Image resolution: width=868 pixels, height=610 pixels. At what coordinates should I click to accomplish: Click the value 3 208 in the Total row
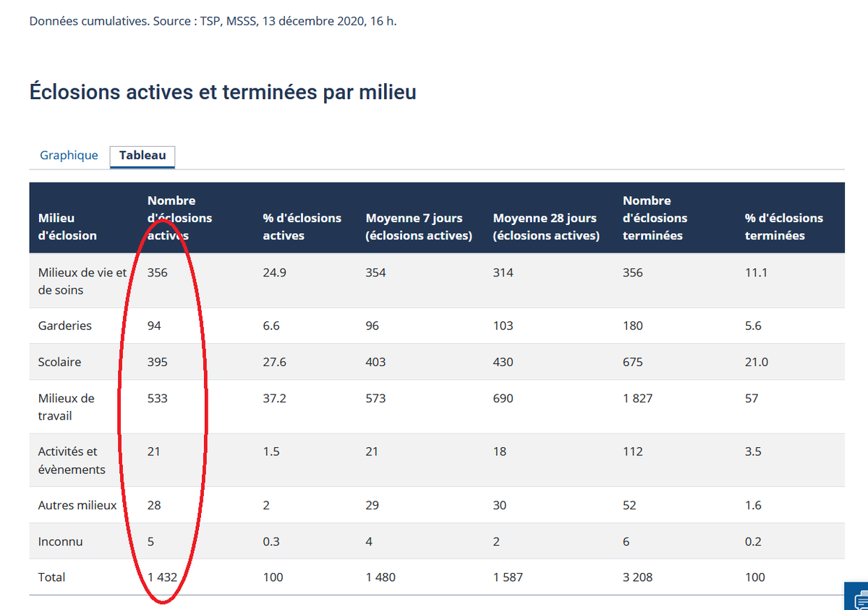click(x=639, y=577)
